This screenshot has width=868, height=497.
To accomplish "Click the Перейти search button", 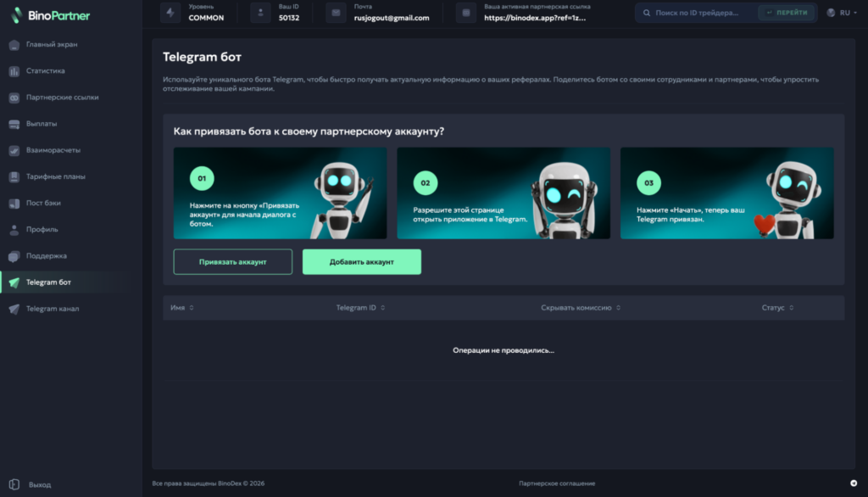I will pos(787,12).
